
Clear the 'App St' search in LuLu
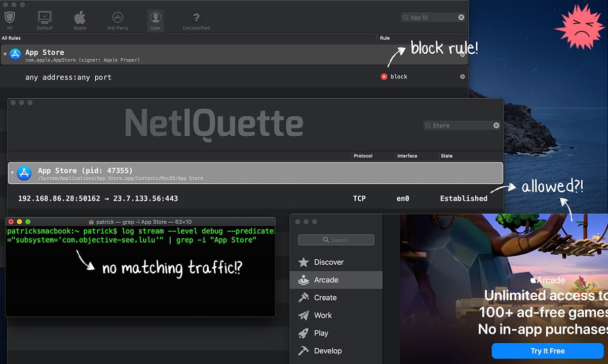(x=461, y=17)
